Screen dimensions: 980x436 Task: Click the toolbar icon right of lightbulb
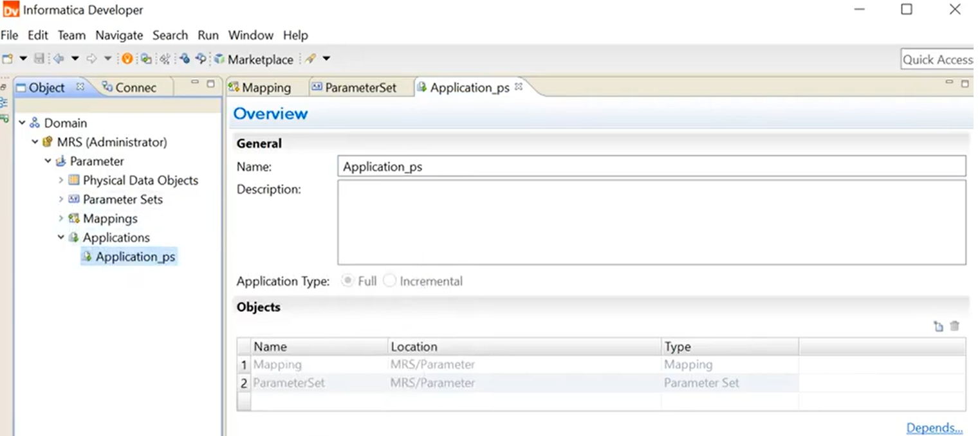point(146,59)
